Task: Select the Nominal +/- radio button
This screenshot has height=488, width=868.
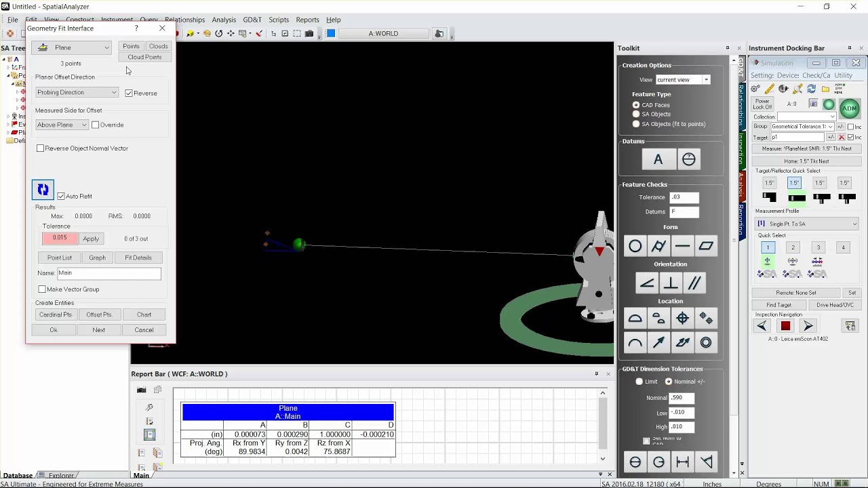Action: [669, 382]
